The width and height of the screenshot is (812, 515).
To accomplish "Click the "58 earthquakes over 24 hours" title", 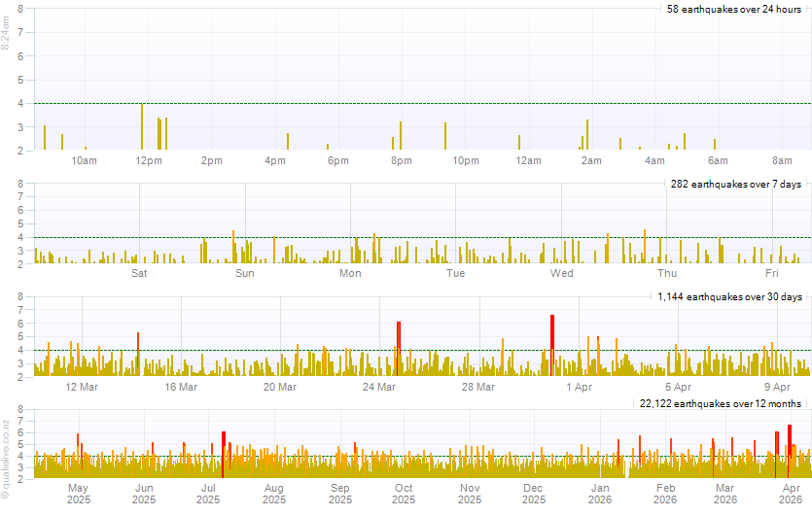I will point(733,10).
